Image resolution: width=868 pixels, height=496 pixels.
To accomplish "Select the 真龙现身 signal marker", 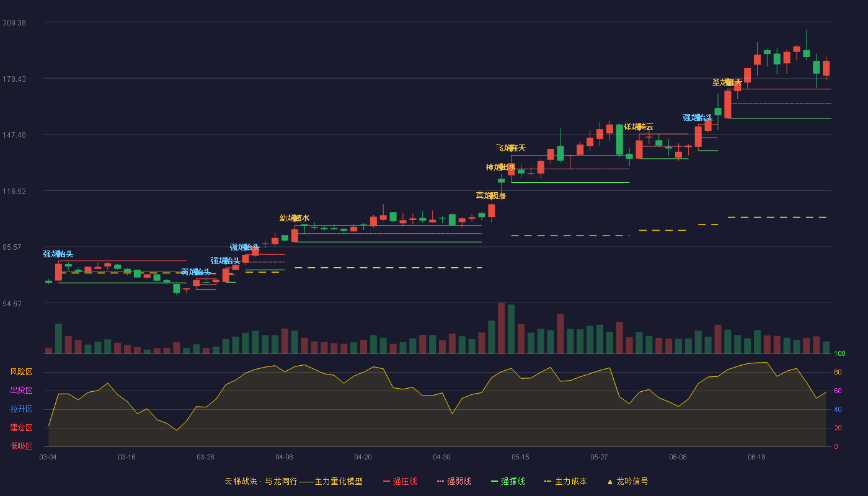I will [491, 195].
